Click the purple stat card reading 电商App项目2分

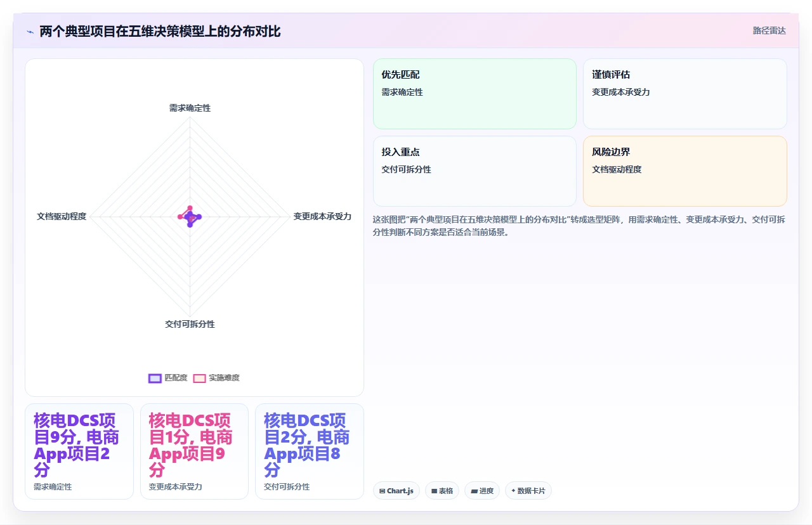(79, 451)
